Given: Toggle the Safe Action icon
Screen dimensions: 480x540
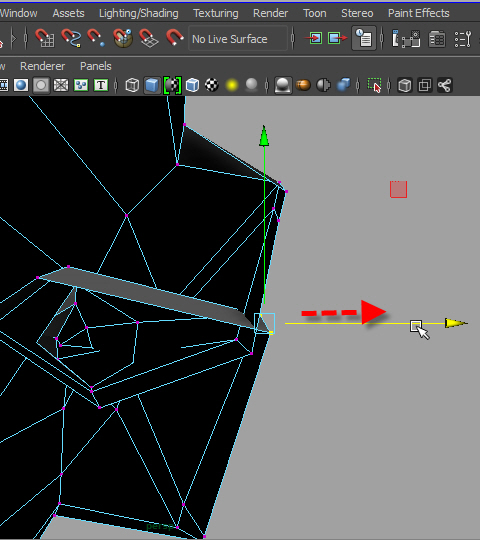Looking at the screenshot, I should (81, 85).
